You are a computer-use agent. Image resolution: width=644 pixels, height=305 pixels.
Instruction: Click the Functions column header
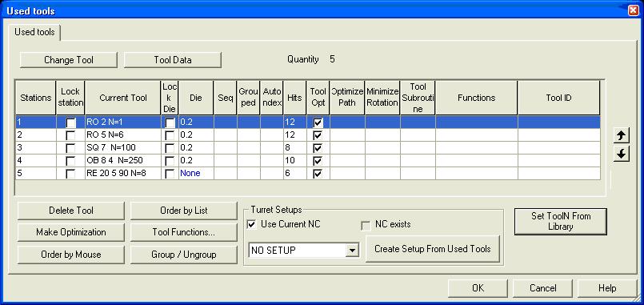(477, 98)
